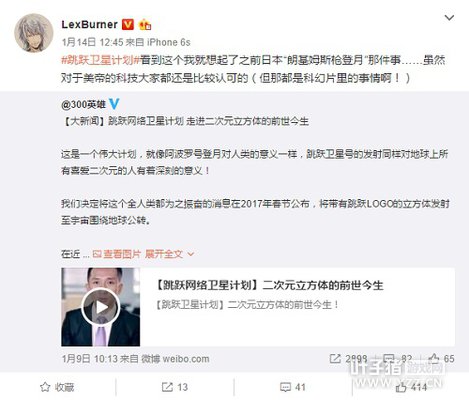Click the original post's repost icon 2898
Viewport: 469px width, 400px height.
point(348,359)
